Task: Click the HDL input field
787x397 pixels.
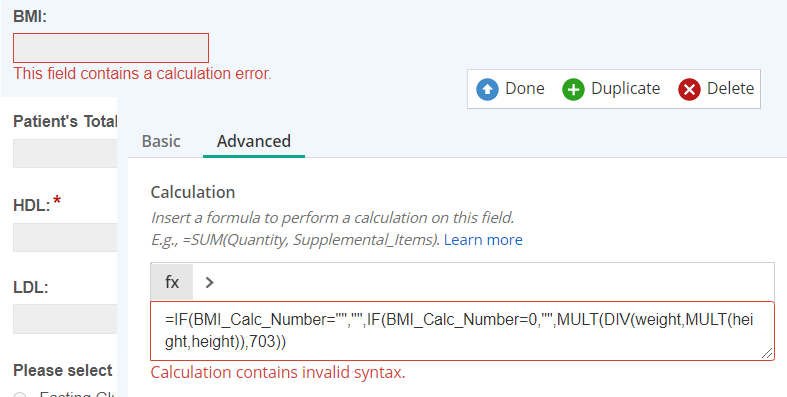Action: (65, 237)
